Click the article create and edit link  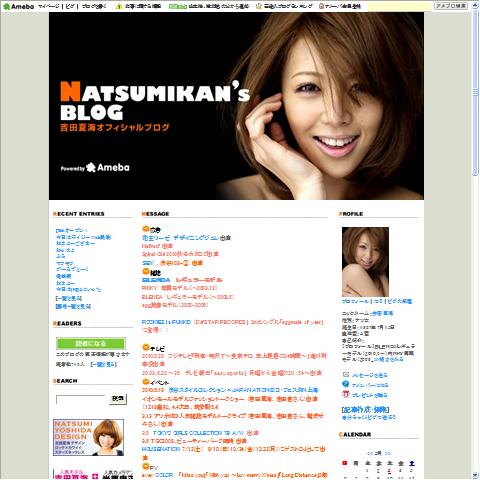coord(365,409)
